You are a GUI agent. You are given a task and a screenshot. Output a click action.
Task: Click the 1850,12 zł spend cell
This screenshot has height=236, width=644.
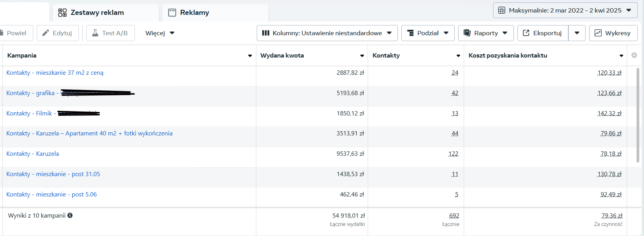pyautogui.click(x=350, y=113)
